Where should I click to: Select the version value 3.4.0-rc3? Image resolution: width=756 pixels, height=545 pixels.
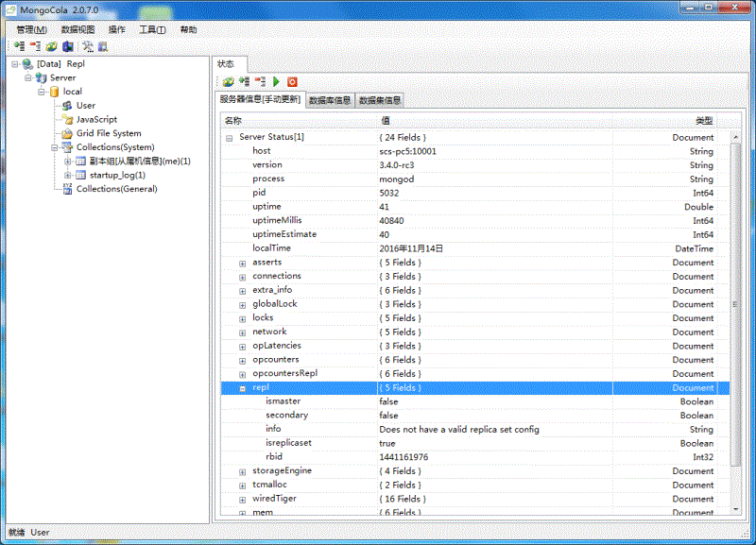pyautogui.click(x=396, y=165)
